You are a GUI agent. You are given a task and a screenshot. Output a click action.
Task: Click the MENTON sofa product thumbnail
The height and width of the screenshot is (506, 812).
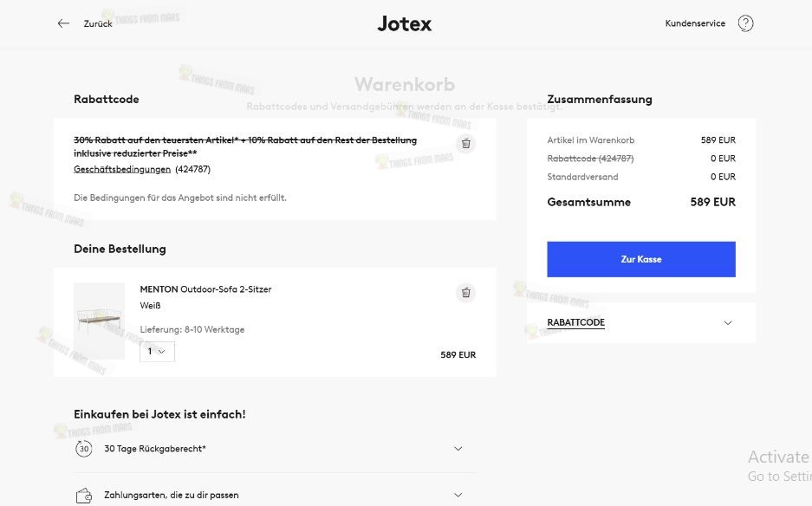tap(99, 321)
